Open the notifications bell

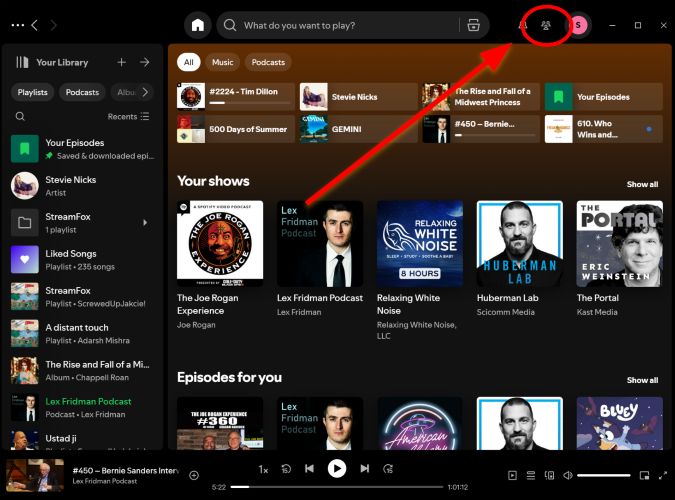(x=522, y=25)
